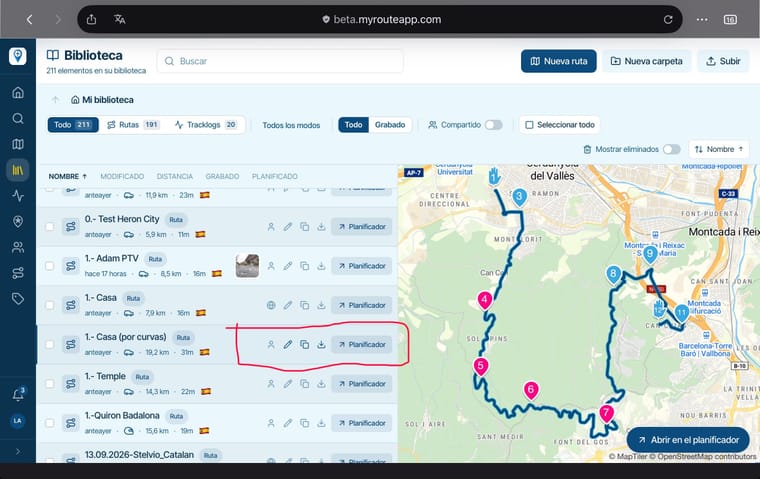Screen dimensions: 760x479
Task: Open Planificador for 1.- Temple
Action: (x=362, y=384)
